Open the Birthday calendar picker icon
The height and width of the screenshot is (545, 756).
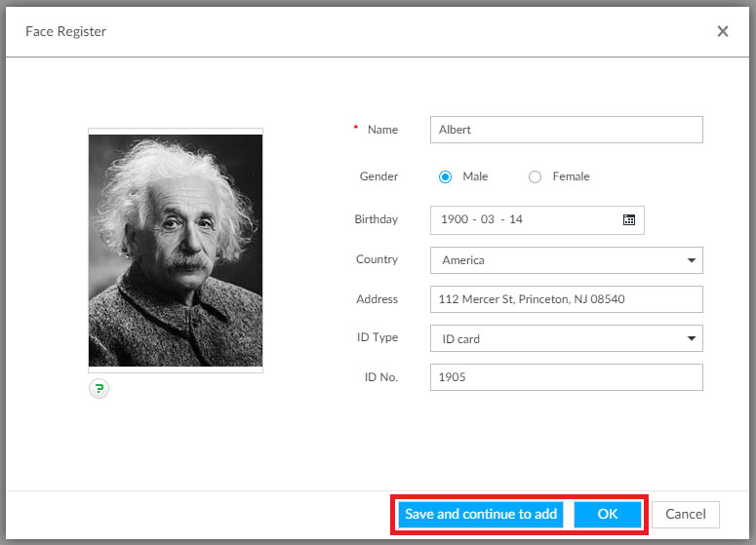[629, 220]
